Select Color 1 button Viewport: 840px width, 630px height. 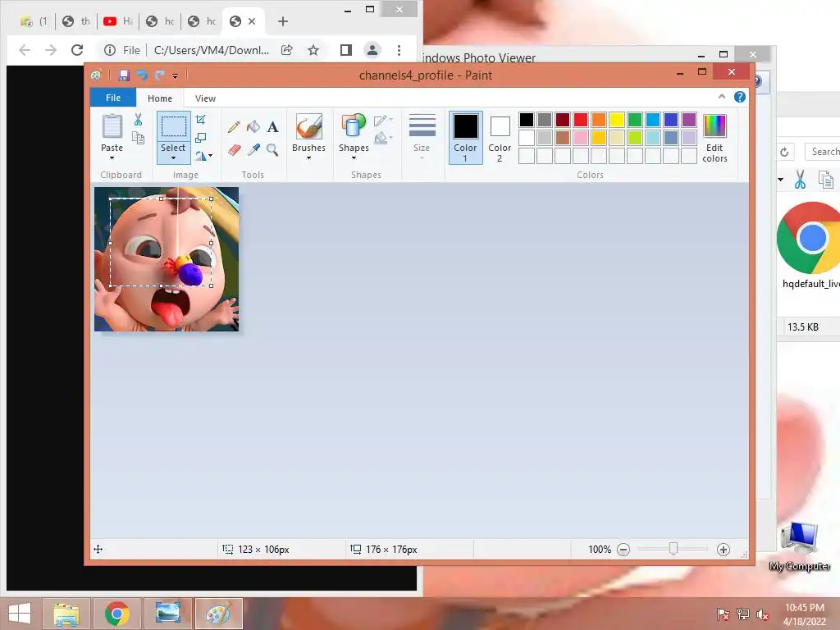click(466, 137)
